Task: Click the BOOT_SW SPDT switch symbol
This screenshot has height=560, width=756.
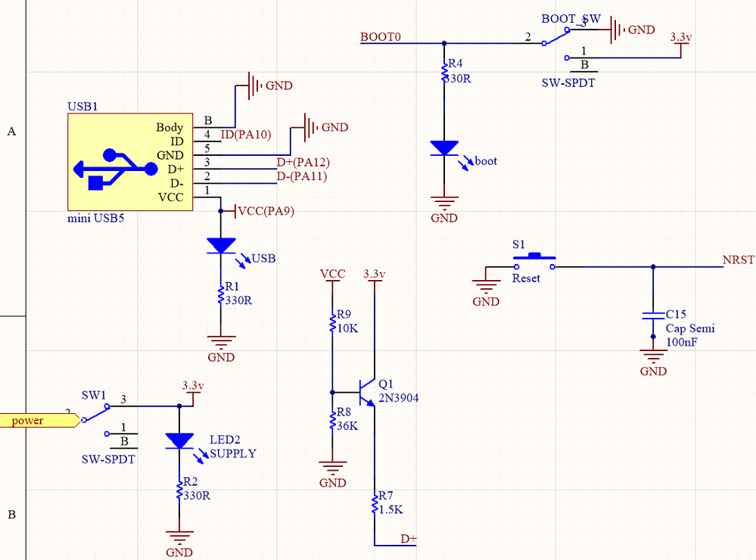Action: [x=557, y=43]
